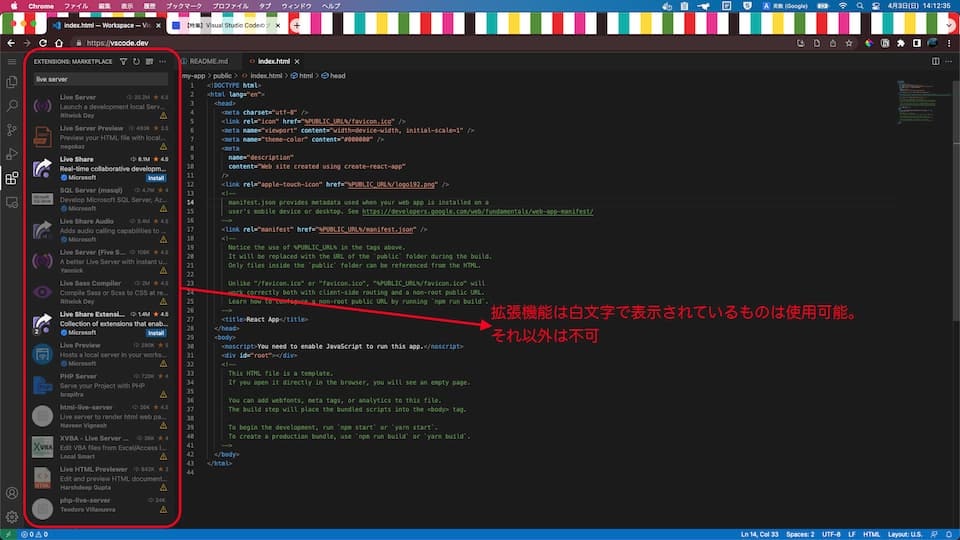This screenshot has height=540, width=960.
Task: Open Chrome three-dot menu
Action: pyautogui.click(x=949, y=43)
